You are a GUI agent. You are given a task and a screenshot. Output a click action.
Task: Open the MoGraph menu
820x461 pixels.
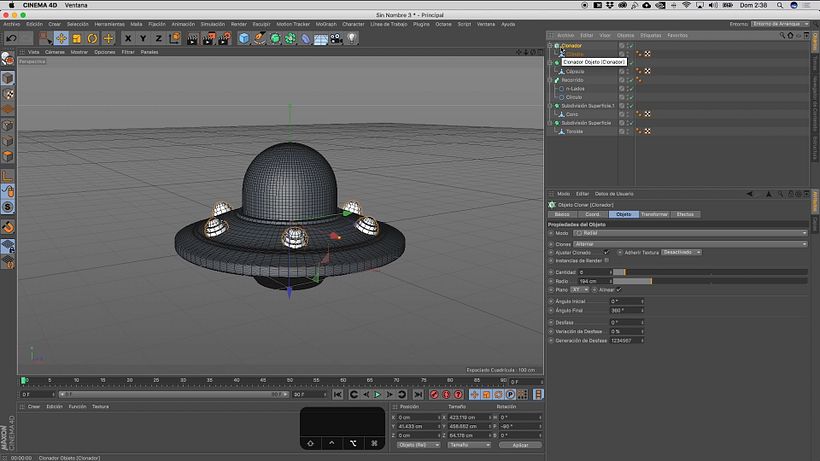coord(326,23)
